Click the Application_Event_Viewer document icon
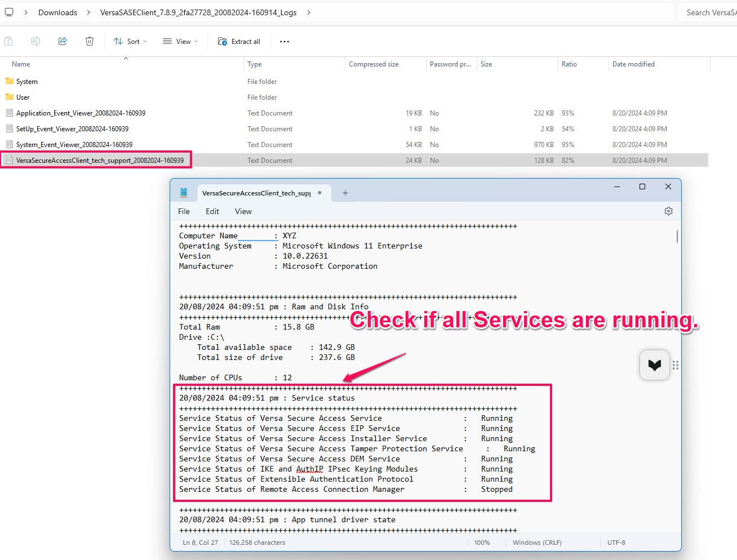This screenshot has height=560, width=737. point(9,113)
